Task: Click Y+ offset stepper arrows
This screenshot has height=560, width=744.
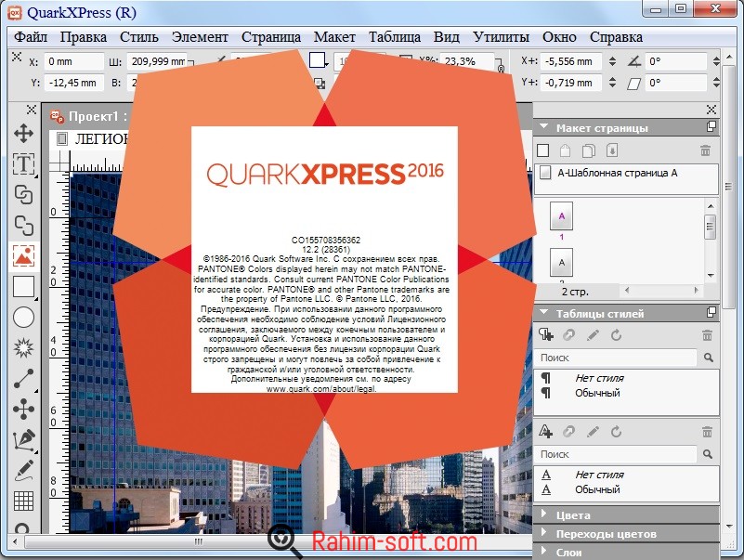Action: (x=612, y=83)
